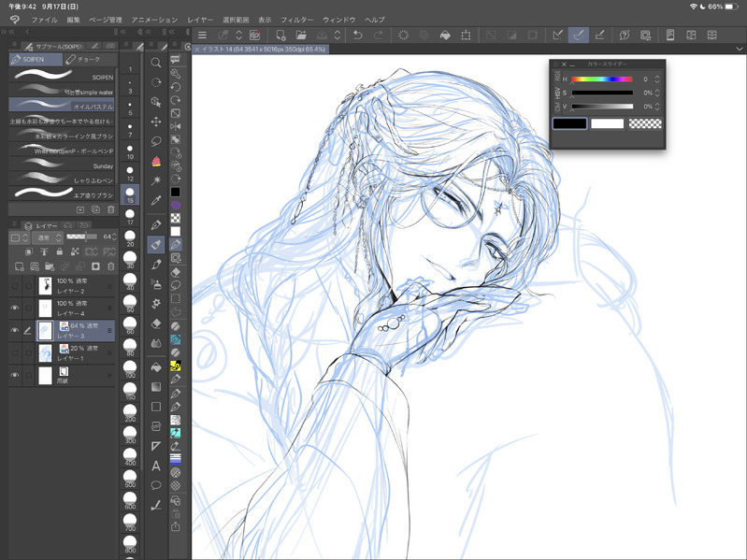Select the Blend tool

(156, 343)
